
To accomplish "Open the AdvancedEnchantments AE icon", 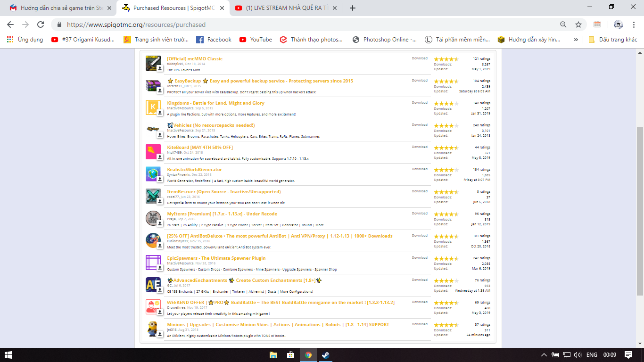I will coord(153,284).
